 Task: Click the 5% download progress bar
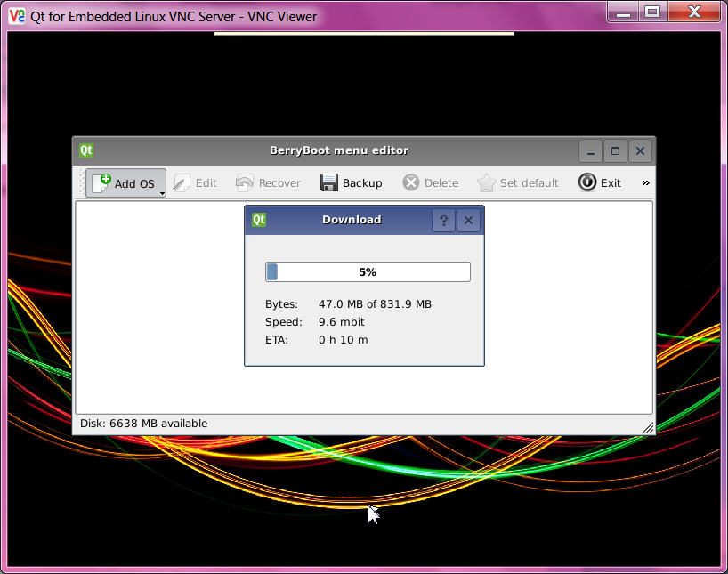click(368, 272)
